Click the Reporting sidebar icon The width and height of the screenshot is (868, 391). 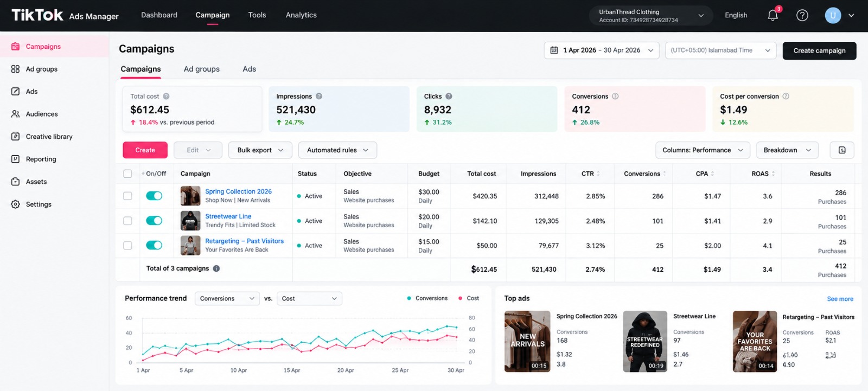[x=15, y=159]
